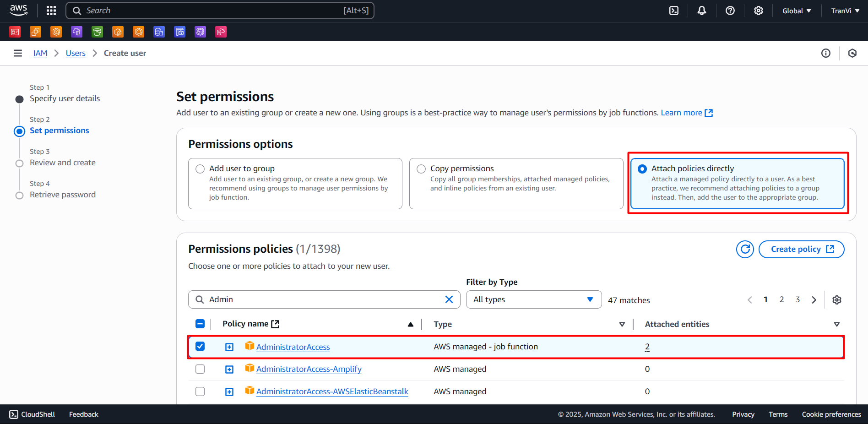Screen dimensions: 868x424
Task: Open the CloudShell terminal icon in header
Action: (674, 11)
